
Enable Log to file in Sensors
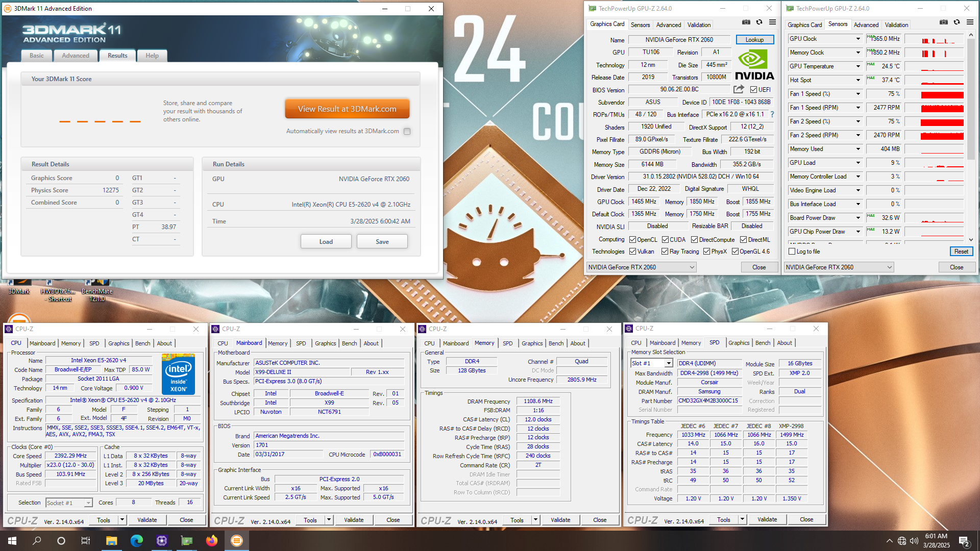tap(792, 252)
